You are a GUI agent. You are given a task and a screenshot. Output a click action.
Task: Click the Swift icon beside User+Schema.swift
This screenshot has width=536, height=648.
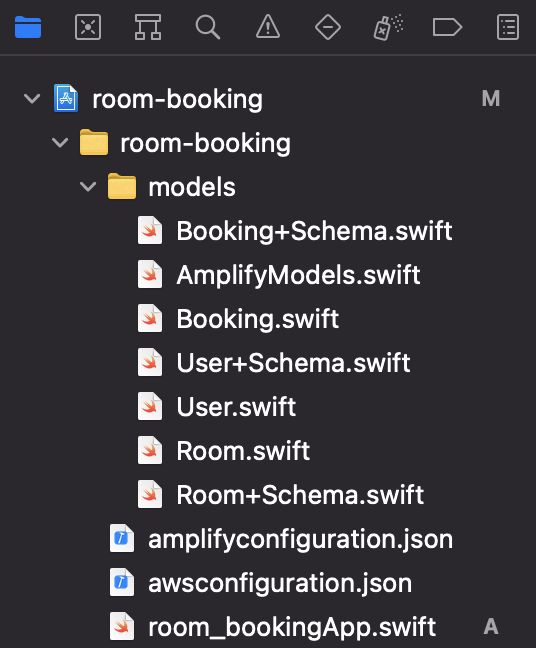coord(150,362)
